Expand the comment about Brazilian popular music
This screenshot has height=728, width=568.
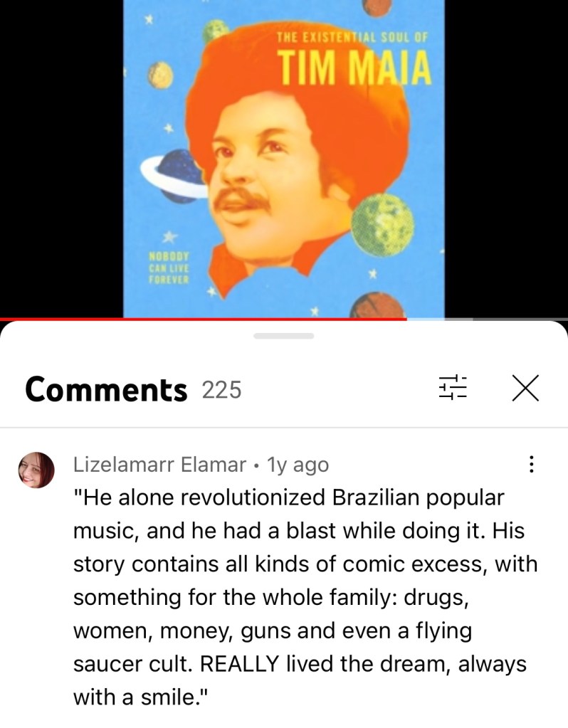pyautogui.click(x=305, y=597)
